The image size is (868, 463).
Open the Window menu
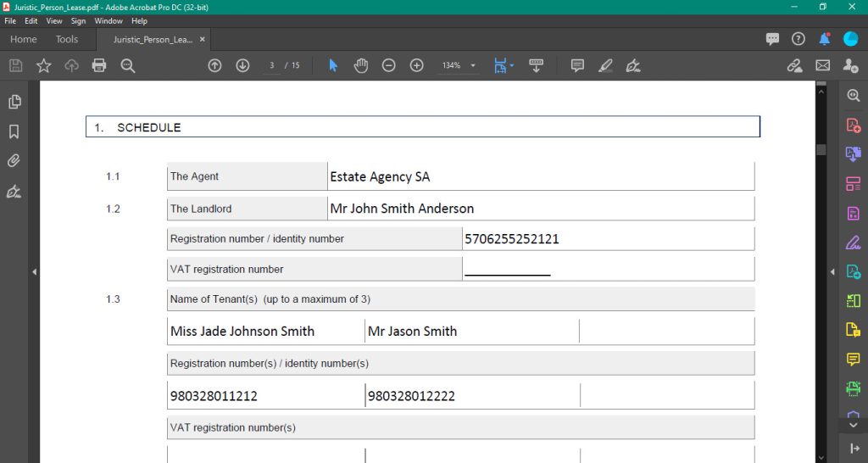(108, 20)
